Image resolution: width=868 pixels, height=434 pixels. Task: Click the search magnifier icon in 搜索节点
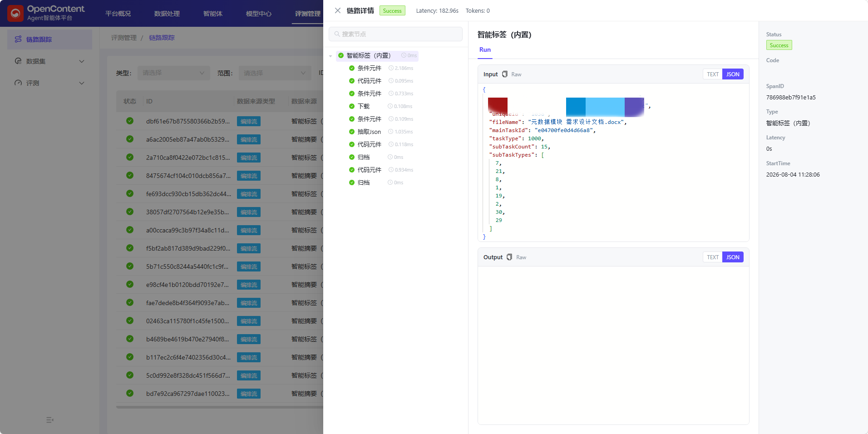click(x=337, y=34)
